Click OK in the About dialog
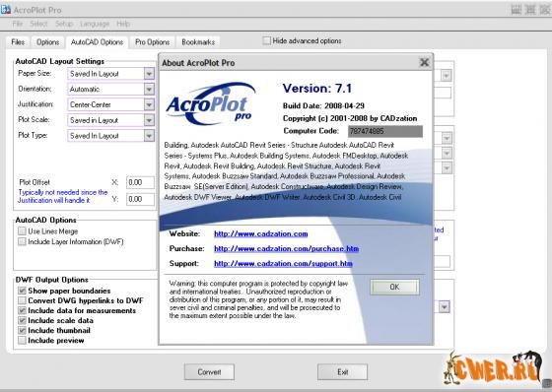552x392 pixels. 394,288
